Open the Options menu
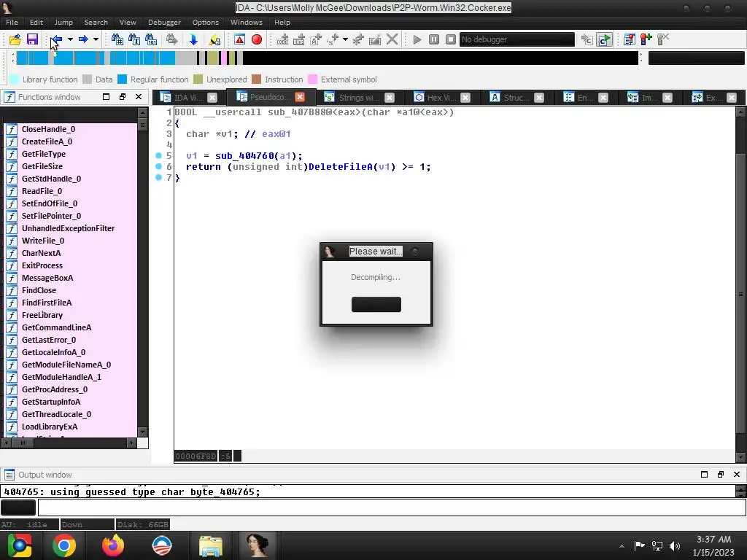747x560 pixels. (205, 23)
